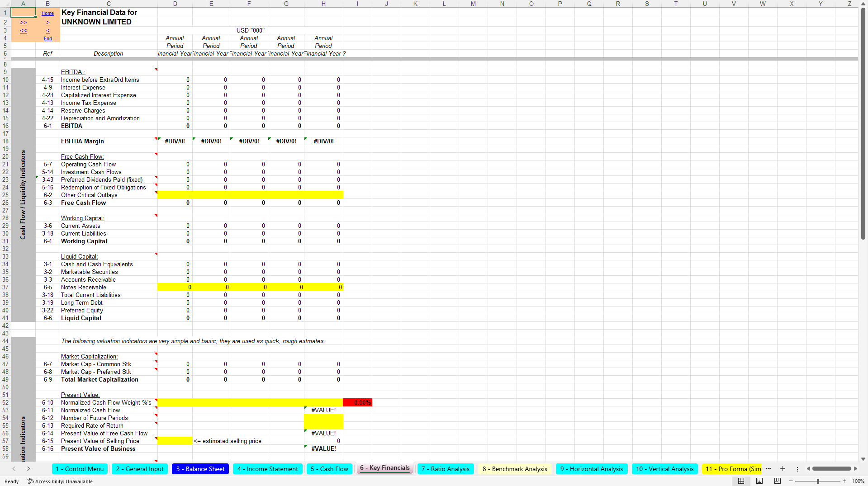Click the horizontal scrollbar right arrow

coord(855,469)
